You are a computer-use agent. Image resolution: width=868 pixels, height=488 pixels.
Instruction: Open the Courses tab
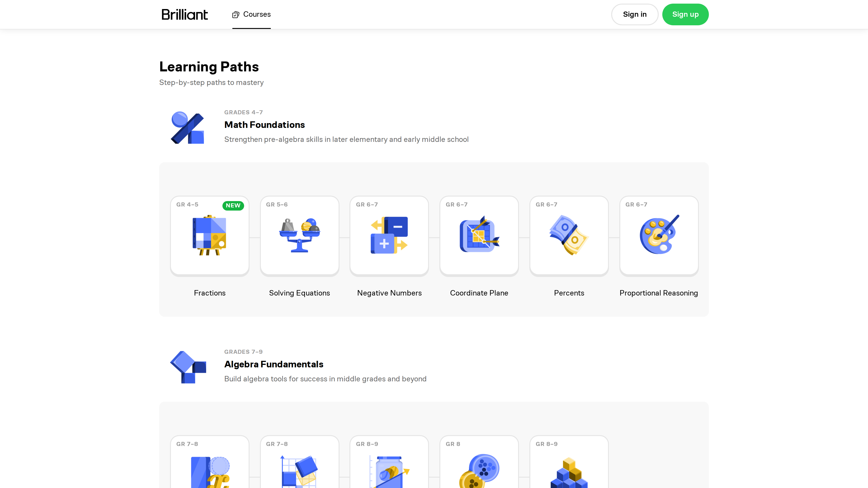pos(251,14)
